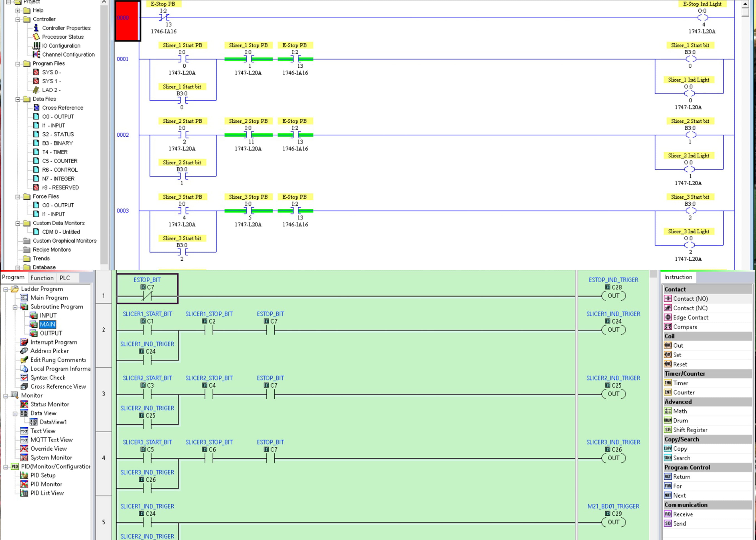Viewport: 756px width, 540px height.
Task: Run Syntax Check
Action: point(48,378)
